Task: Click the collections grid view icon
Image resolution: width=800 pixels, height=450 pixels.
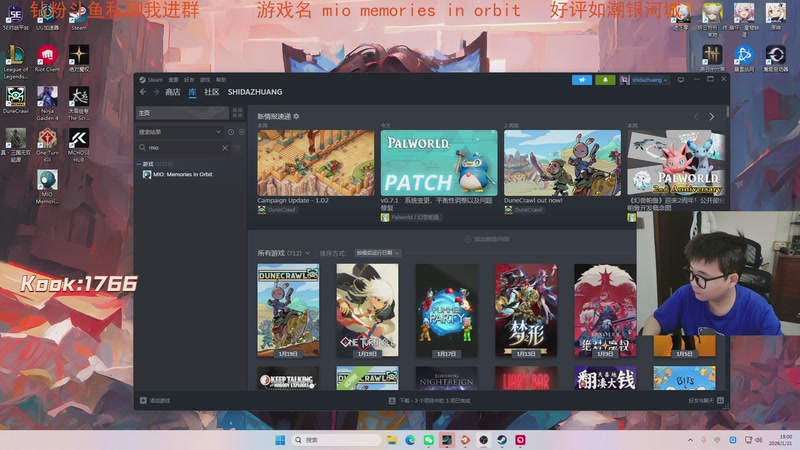Action: click(x=237, y=113)
